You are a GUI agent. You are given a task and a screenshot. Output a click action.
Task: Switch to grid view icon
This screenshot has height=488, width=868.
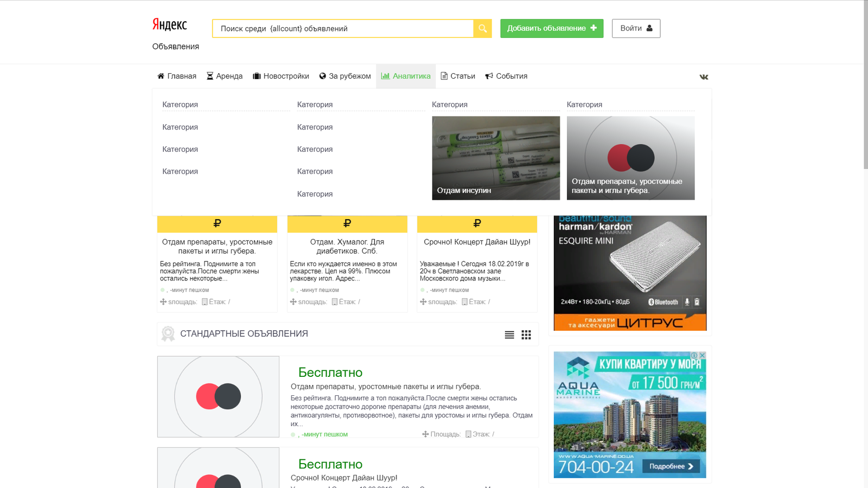click(526, 335)
